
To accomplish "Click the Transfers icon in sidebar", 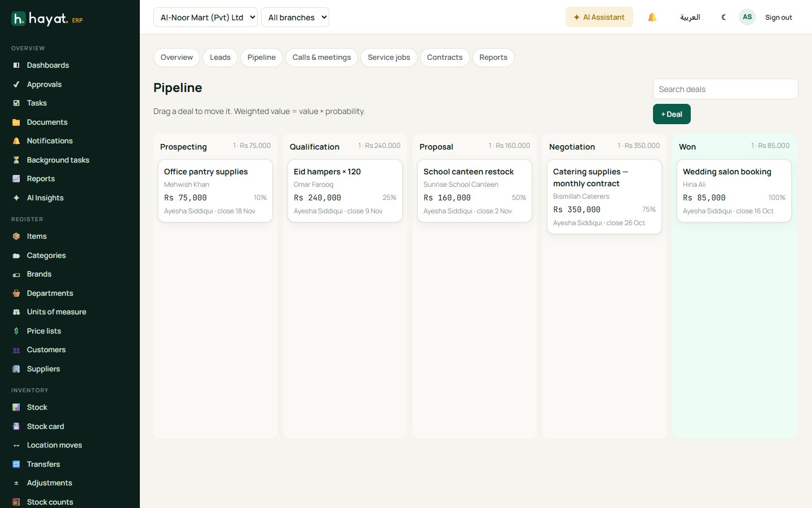I will [x=16, y=464].
